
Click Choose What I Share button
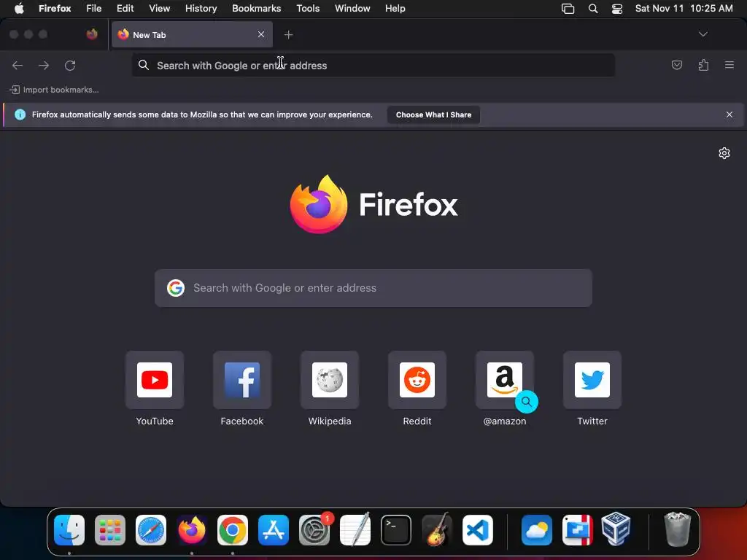tap(433, 114)
